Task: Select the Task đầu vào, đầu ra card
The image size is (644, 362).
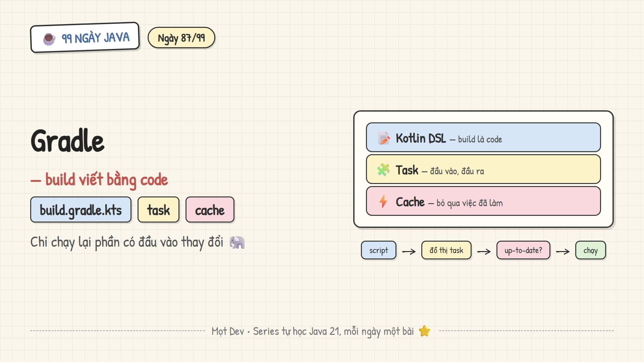Action: pos(483,169)
